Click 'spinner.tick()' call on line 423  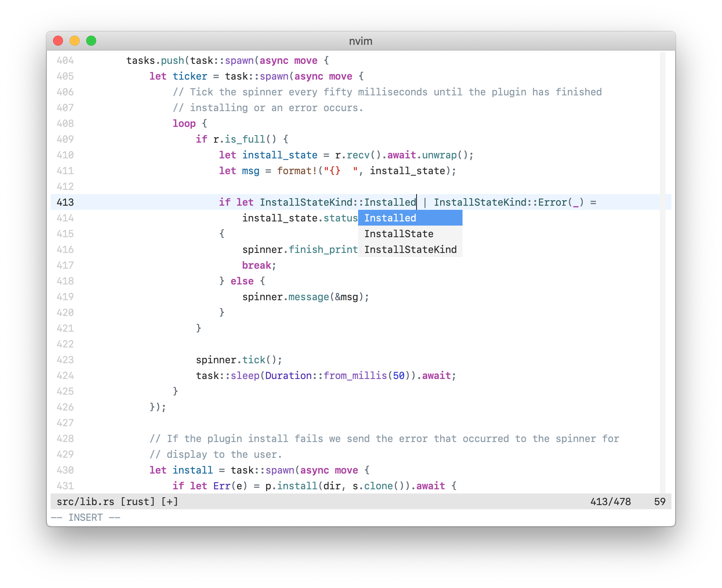click(239, 360)
